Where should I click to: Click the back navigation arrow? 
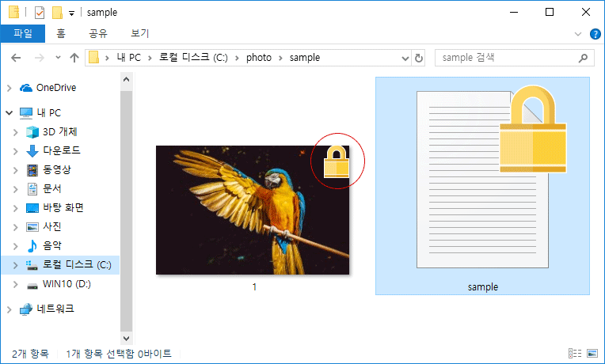coord(16,58)
